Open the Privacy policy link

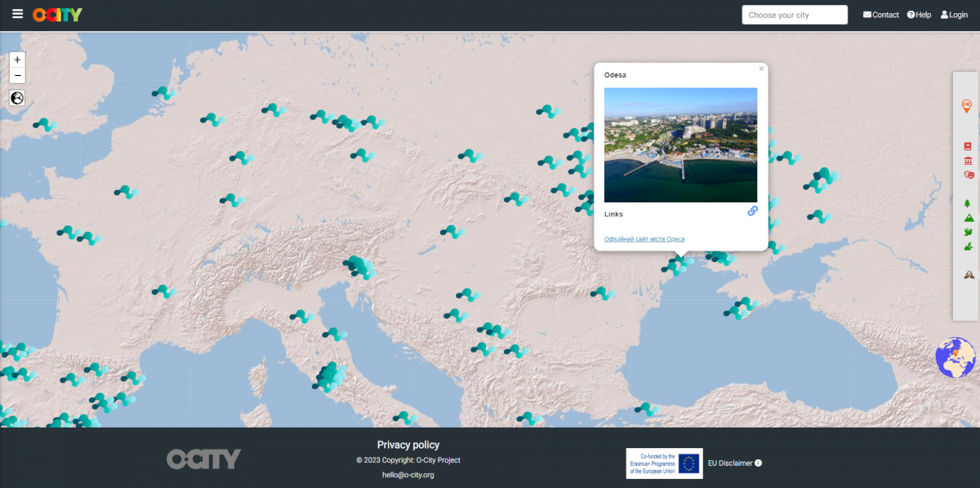click(408, 445)
